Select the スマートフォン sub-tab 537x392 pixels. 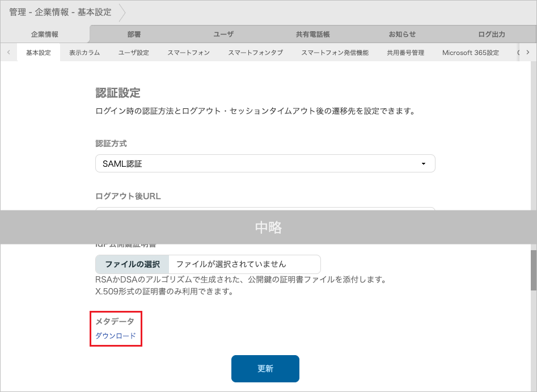[x=188, y=53]
